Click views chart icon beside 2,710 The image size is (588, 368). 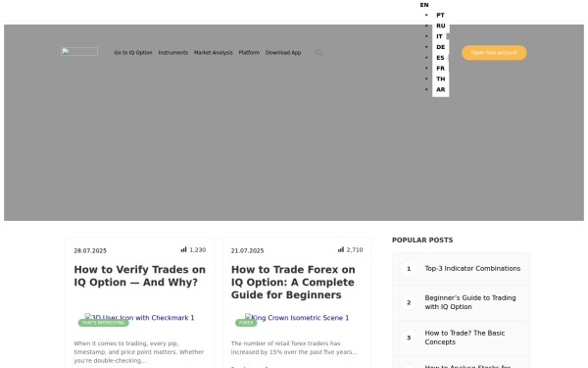click(x=340, y=249)
